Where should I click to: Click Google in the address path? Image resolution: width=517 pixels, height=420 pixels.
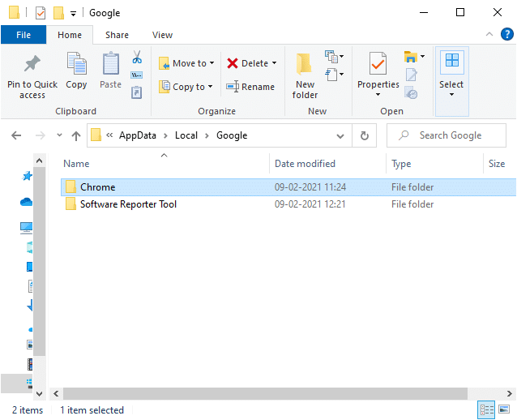click(232, 135)
